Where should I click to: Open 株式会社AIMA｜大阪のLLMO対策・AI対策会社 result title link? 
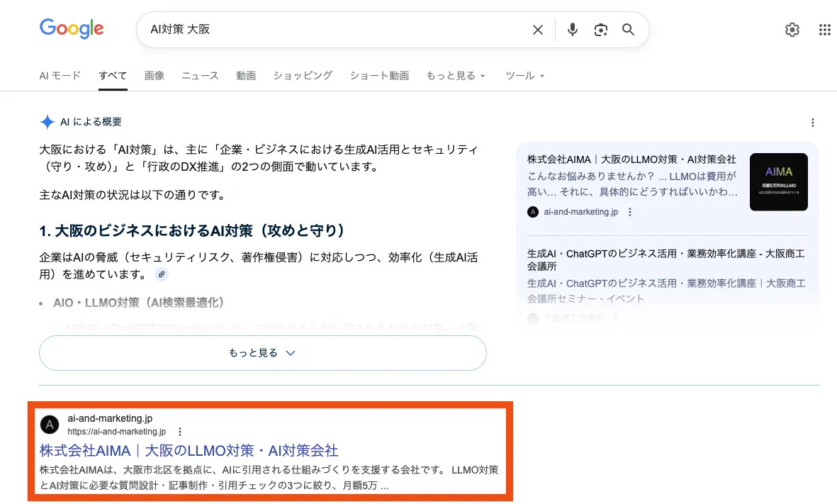[x=189, y=451]
